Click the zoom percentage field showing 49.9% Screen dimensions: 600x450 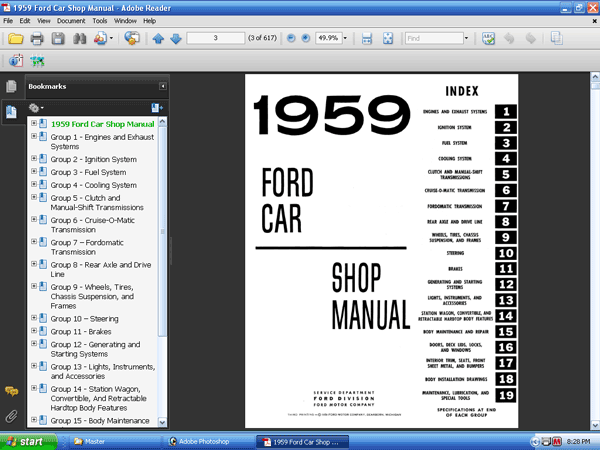click(x=328, y=38)
